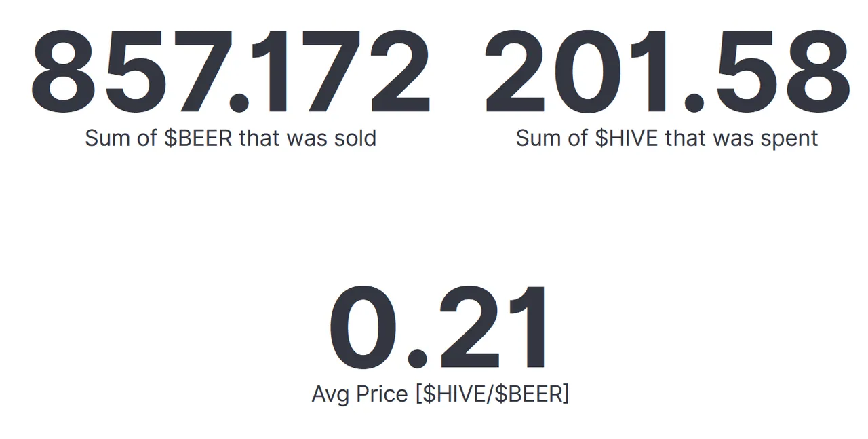Select the 201.58 HIVE spent value
The image size is (868, 439).
click(x=667, y=72)
